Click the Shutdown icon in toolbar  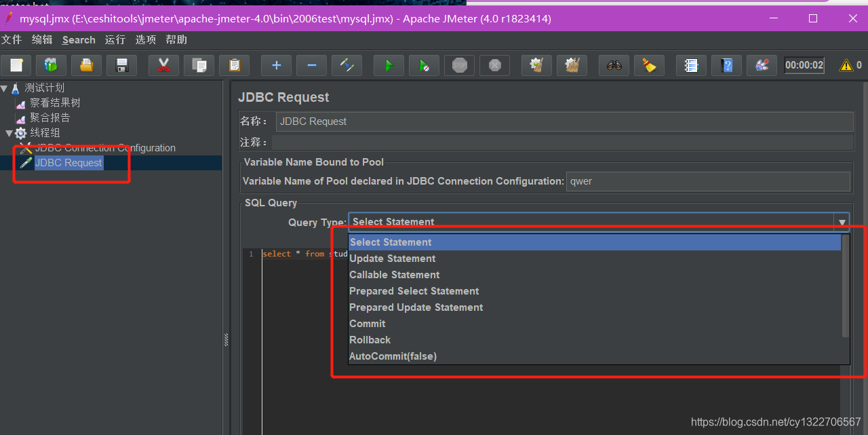(495, 65)
